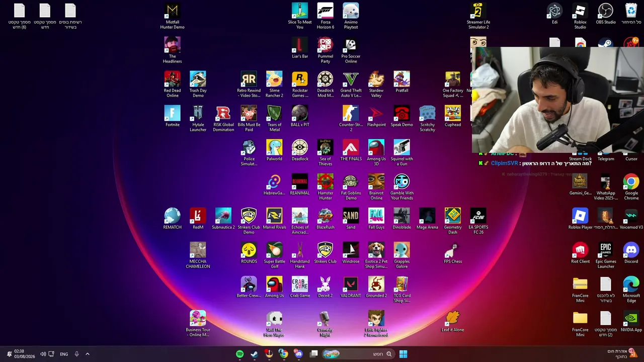Select the Trash Day Demo icon
644x362 pixels.
198,84
